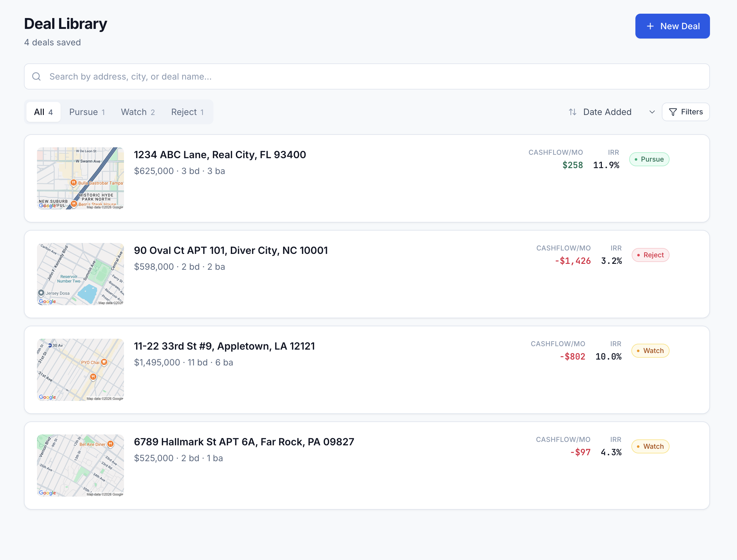The image size is (737, 560).
Task: Open the Date Added sort dropdown
Action: 607,112
